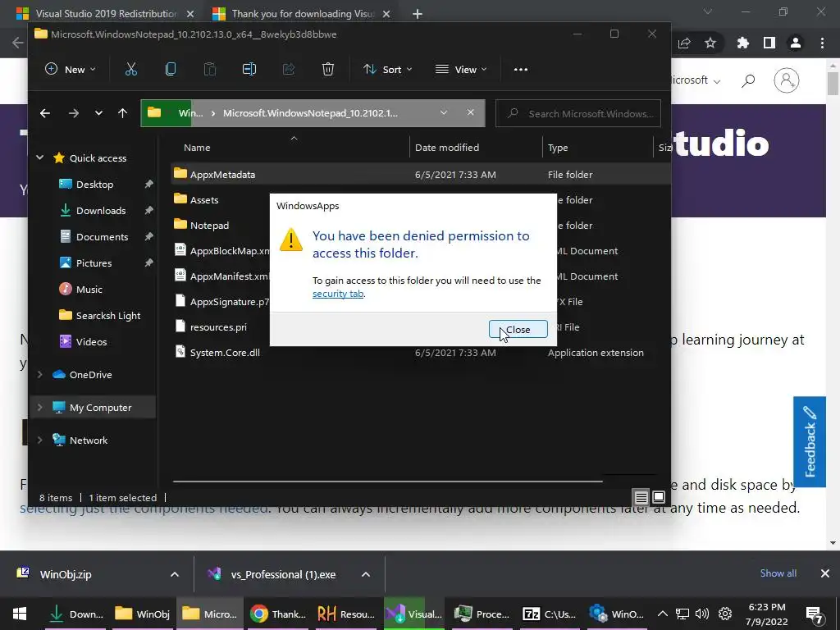This screenshot has height=630, width=840.
Task: Toggle Chrome side panel icon
Action: pyautogui.click(x=769, y=43)
